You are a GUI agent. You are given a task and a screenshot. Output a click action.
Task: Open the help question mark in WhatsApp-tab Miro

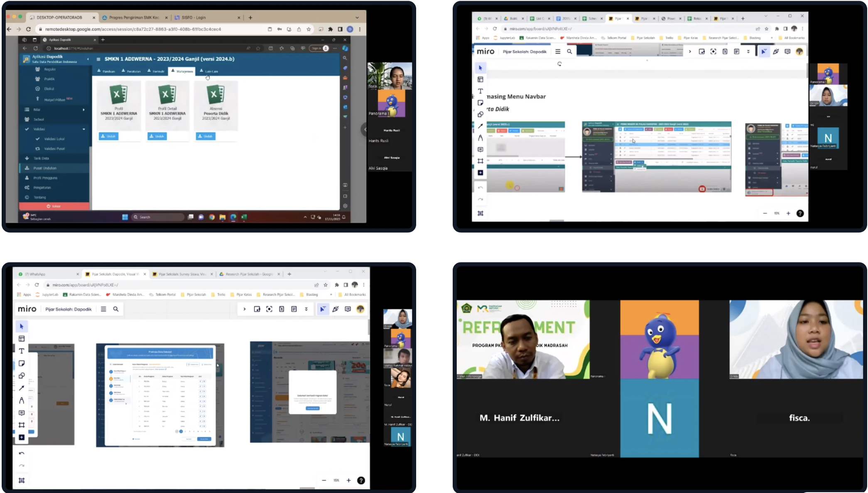point(361,480)
